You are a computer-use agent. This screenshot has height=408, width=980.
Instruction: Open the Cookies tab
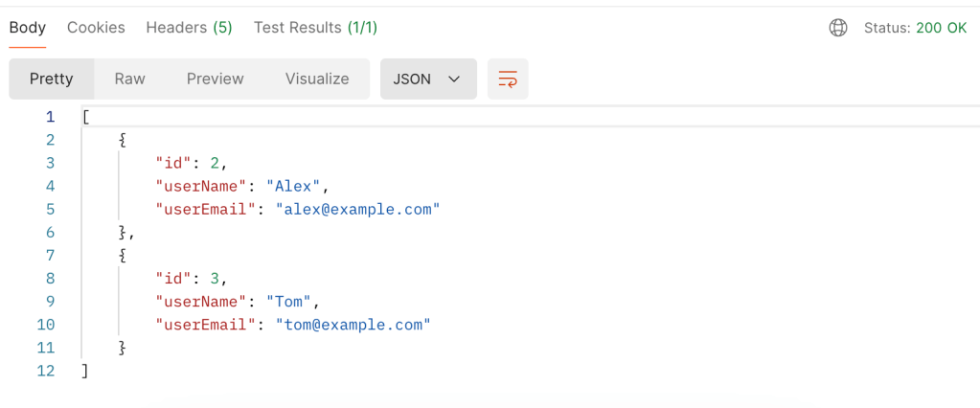96,28
